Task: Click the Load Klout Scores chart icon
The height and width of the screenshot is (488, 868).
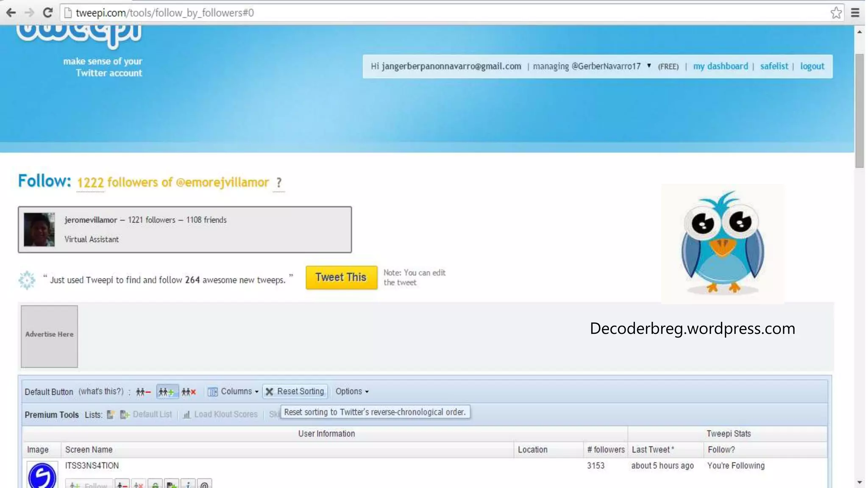Action: (187, 415)
